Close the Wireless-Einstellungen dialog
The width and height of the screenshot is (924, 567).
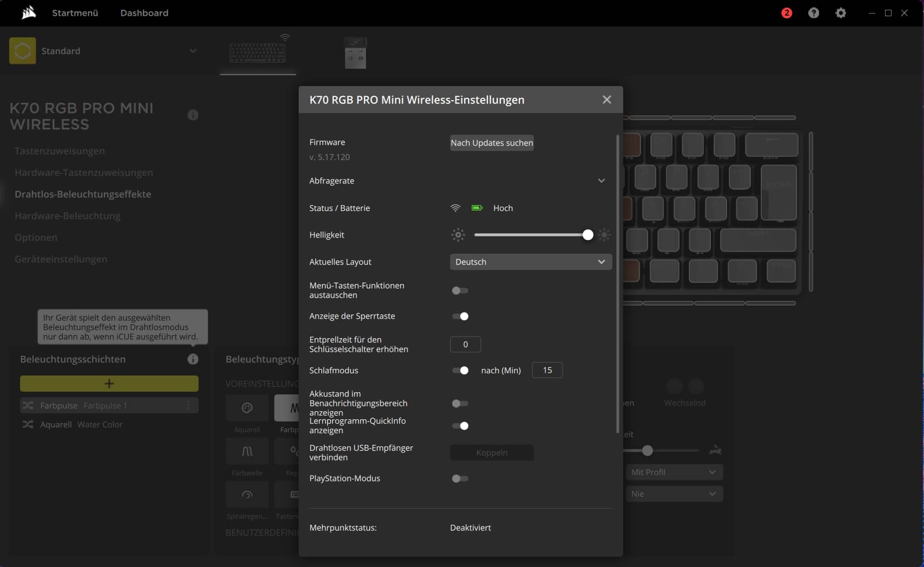coord(607,100)
